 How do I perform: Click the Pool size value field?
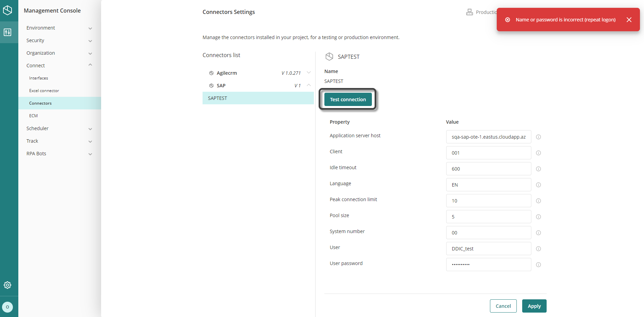(489, 217)
